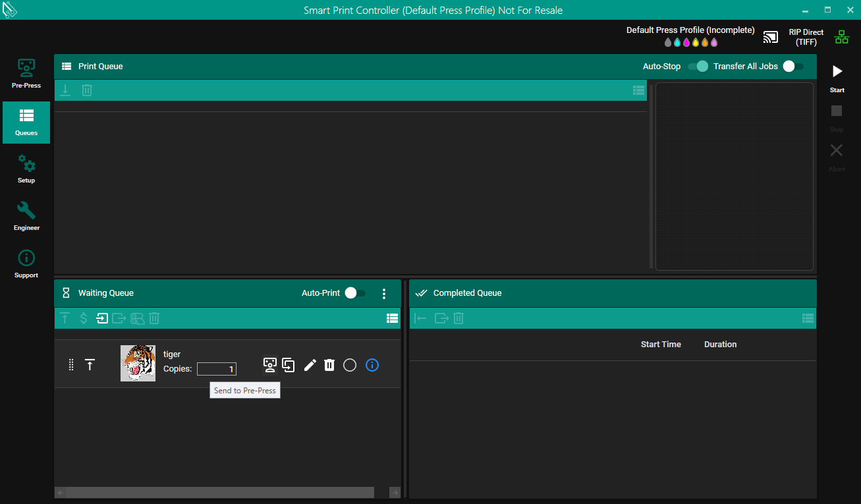The height and width of the screenshot is (504, 861).
Task: Open Waiting Queue list view options
Action: pyautogui.click(x=392, y=318)
